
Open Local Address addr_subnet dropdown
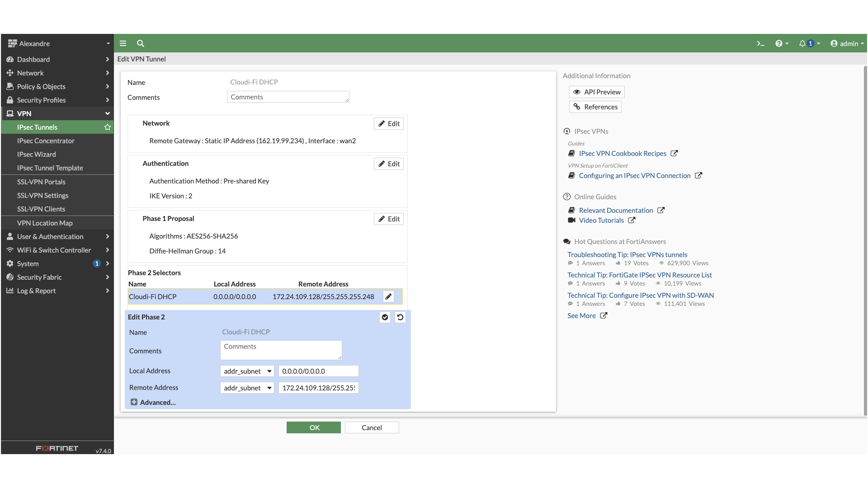(247, 371)
